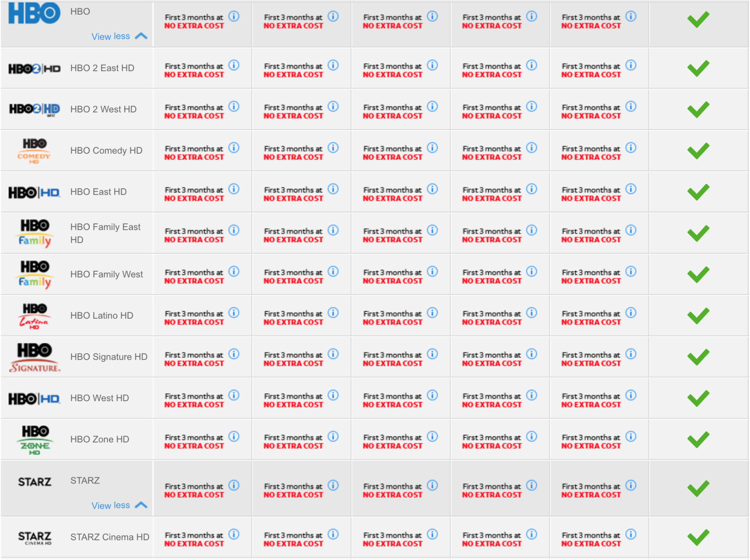Open the info icon in HBO Signature HD's first column
The width and height of the screenshot is (750, 560).
pyautogui.click(x=234, y=354)
